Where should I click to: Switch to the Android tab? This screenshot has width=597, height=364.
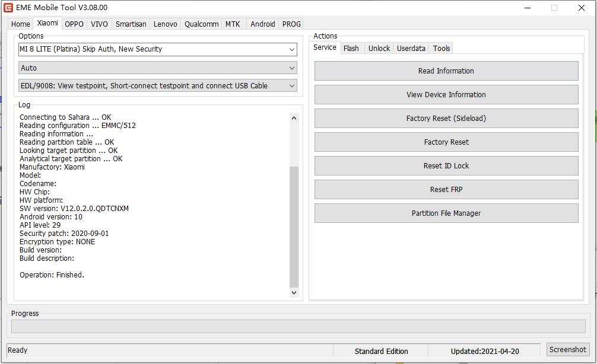point(263,24)
